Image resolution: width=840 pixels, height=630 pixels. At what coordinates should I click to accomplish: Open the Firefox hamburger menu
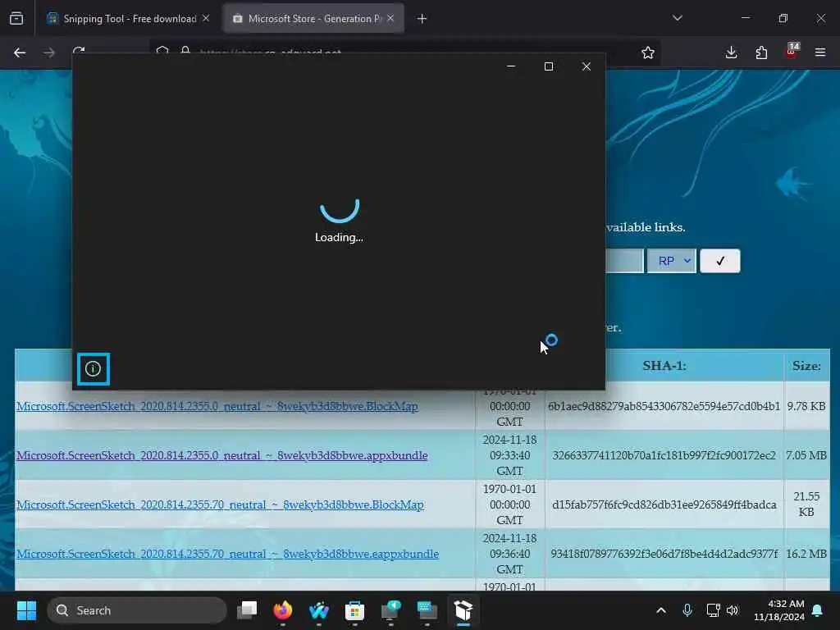pyautogui.click(x=820, y=52)
